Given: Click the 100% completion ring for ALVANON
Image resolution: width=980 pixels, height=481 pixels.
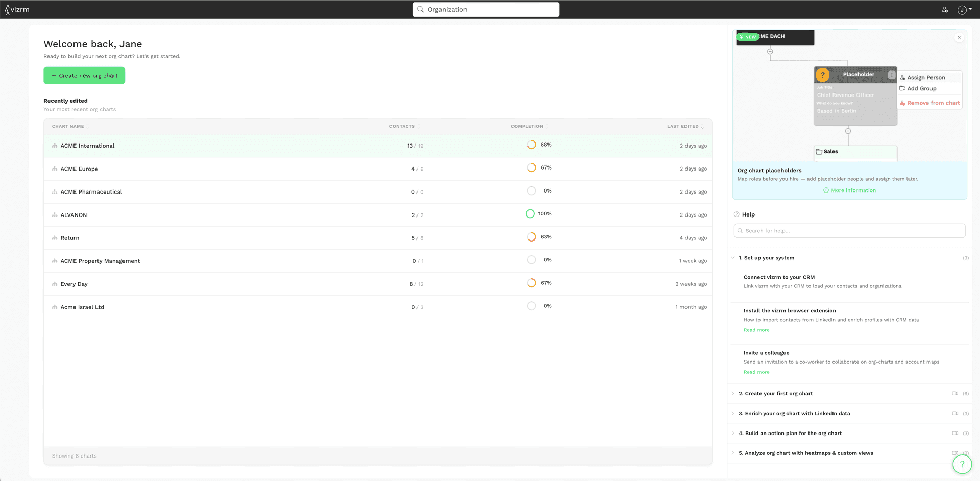Looking at the screenshot, I should click(x=530, y=213).
